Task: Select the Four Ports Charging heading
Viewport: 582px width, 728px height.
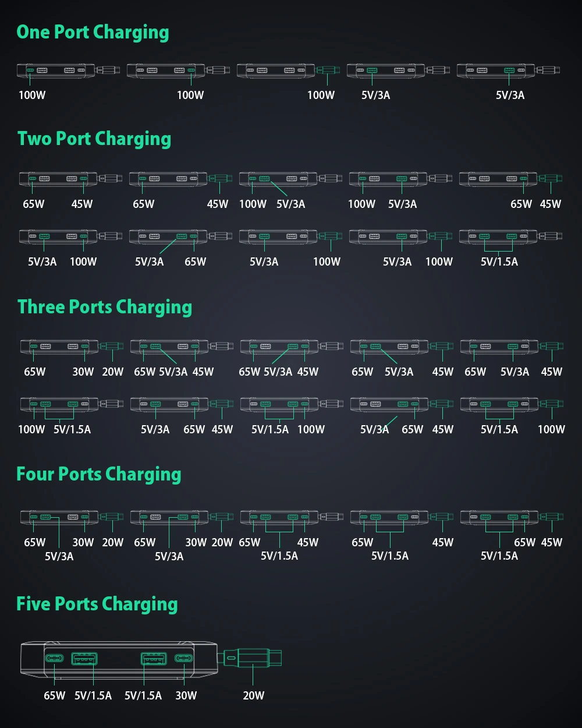Action: point(99,474)
